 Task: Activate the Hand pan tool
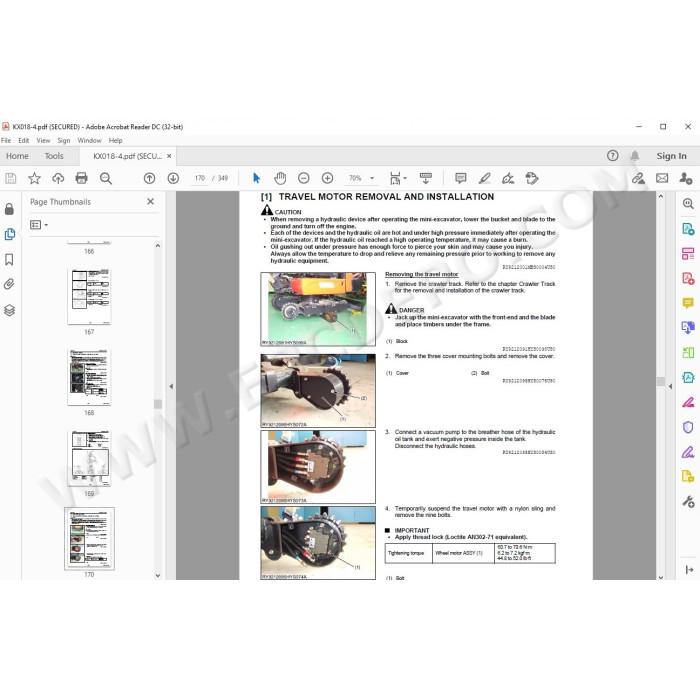(x=280, y=179)
